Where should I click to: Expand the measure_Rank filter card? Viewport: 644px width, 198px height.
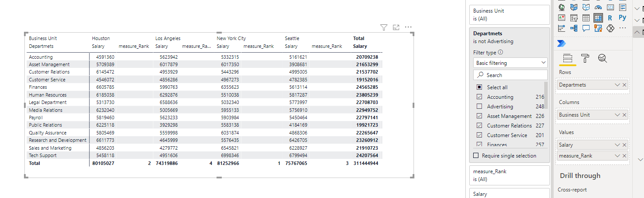point(509,175)
